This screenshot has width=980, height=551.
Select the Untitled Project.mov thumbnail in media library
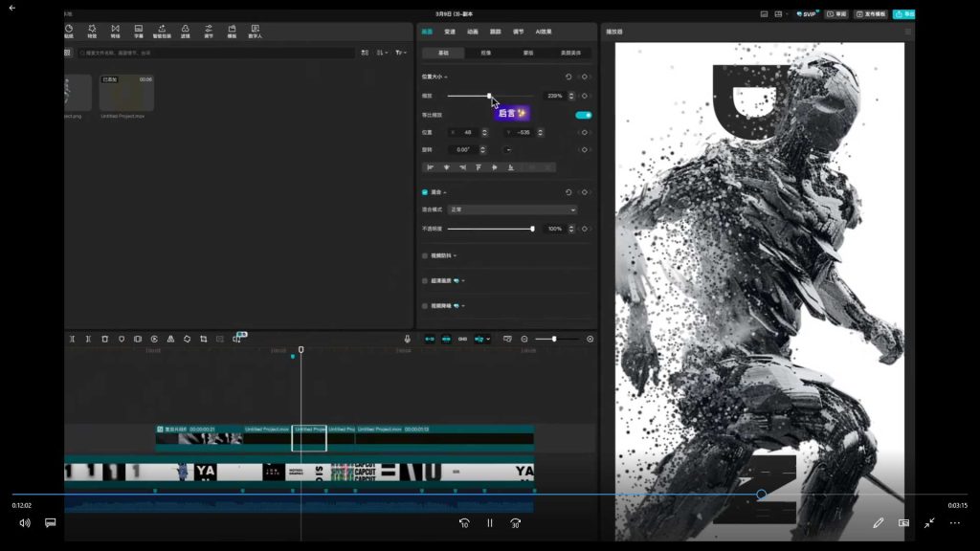pyautogui.click(x=126, y=93)
